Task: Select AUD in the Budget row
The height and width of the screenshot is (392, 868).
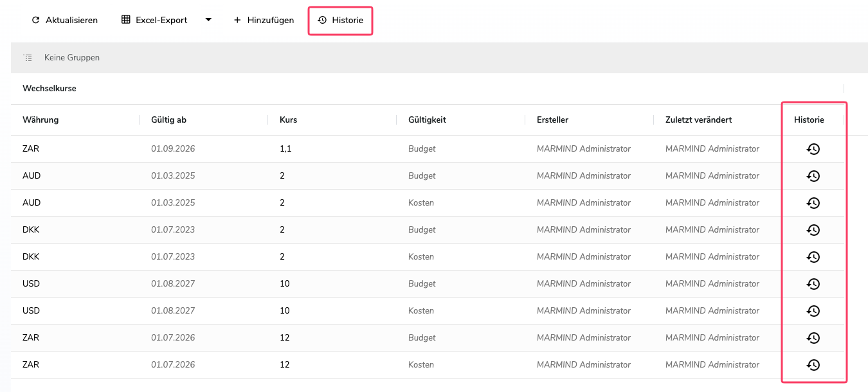Action: click(32, 176)
